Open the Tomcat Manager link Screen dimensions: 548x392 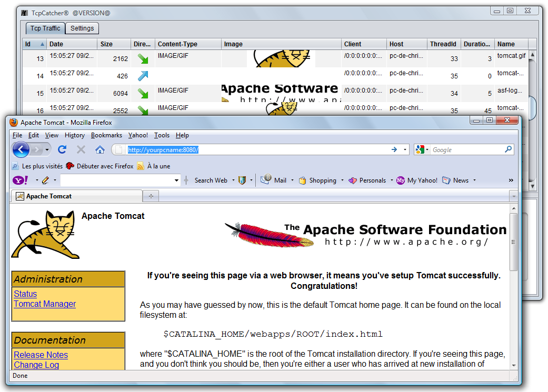[x=45, y=304]
